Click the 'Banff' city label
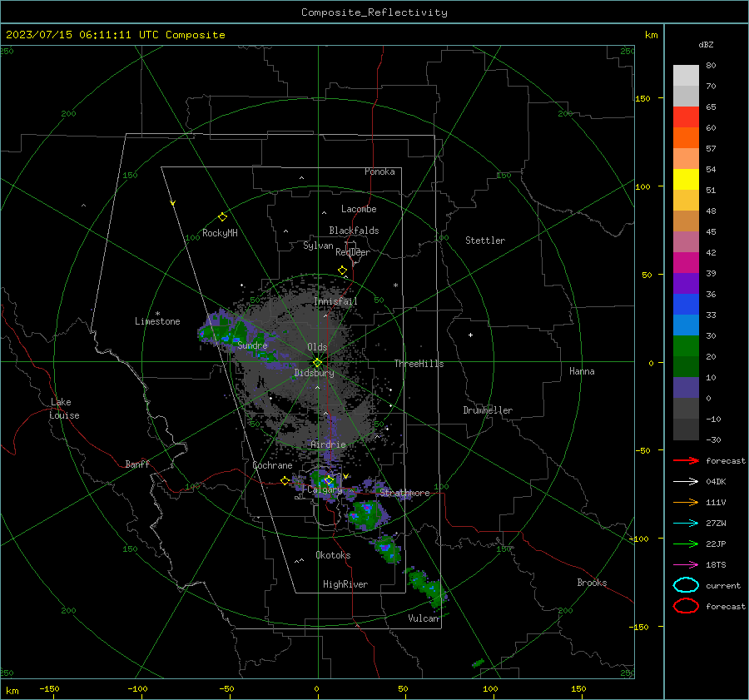 pyautogui.click(x=137, y=464)
